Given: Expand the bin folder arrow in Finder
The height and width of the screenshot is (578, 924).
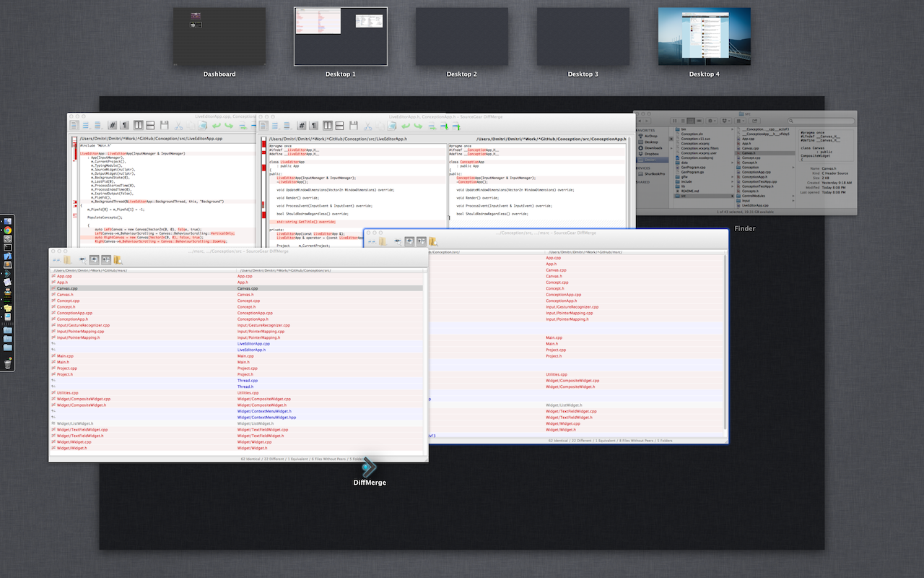Looking at the screenshot, I should (x=732, y=129).
